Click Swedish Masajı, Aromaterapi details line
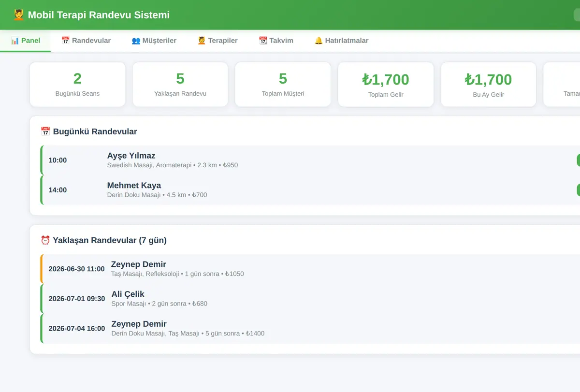This screenshot has height=392, width=580. [173, 165]
